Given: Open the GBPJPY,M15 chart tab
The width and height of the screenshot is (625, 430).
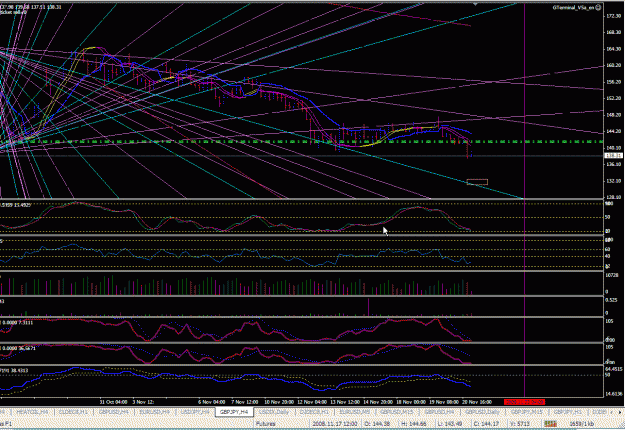Looking at the screenshot, I should coord(527,412).
